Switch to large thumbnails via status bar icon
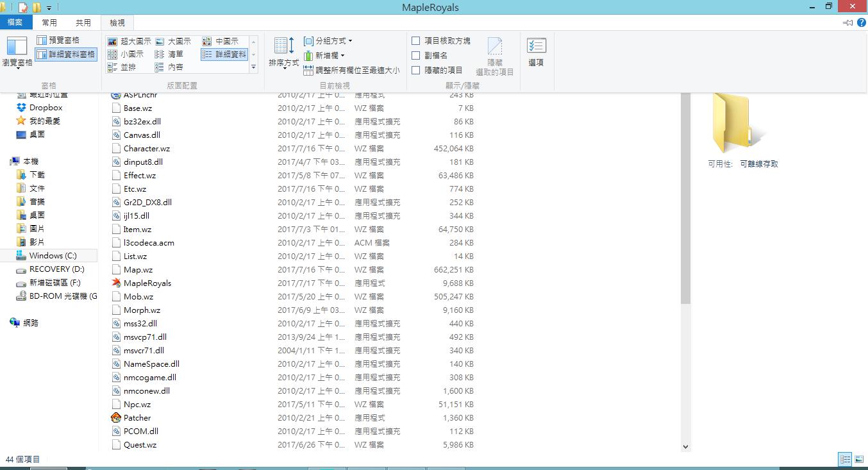 858,459
